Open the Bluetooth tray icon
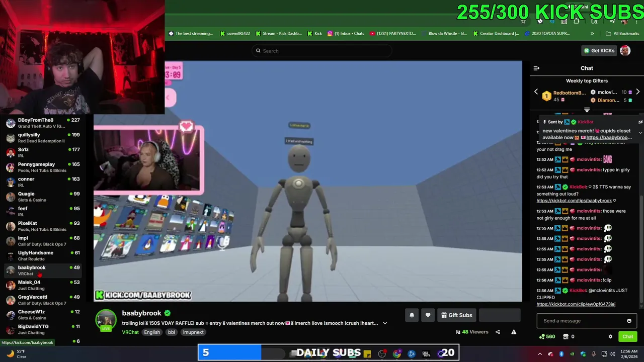Screen dimensions: 644x362 (x=561, y=354)
